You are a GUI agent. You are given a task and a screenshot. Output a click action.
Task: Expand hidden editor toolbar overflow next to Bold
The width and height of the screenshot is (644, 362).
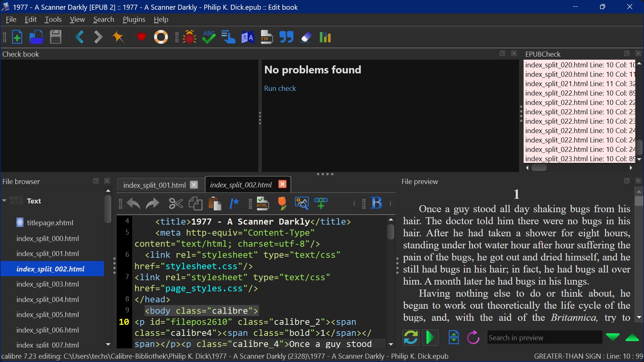[390, 203]
